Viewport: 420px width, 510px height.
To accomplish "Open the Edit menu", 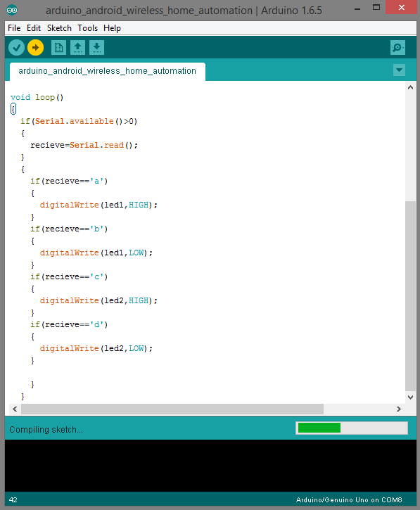I will pyautogui.click(x=34, y=28).
